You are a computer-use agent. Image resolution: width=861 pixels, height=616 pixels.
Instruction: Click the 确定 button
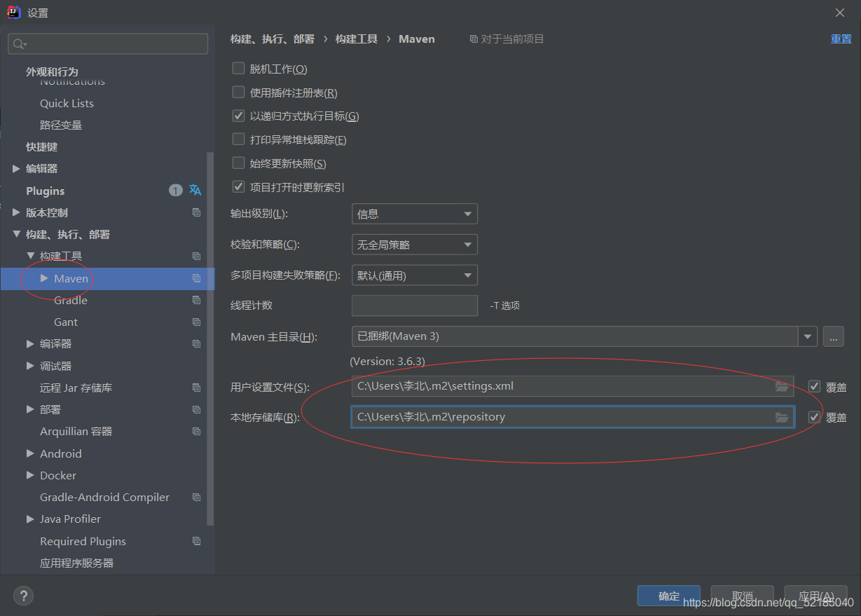[x=669, y=596]
